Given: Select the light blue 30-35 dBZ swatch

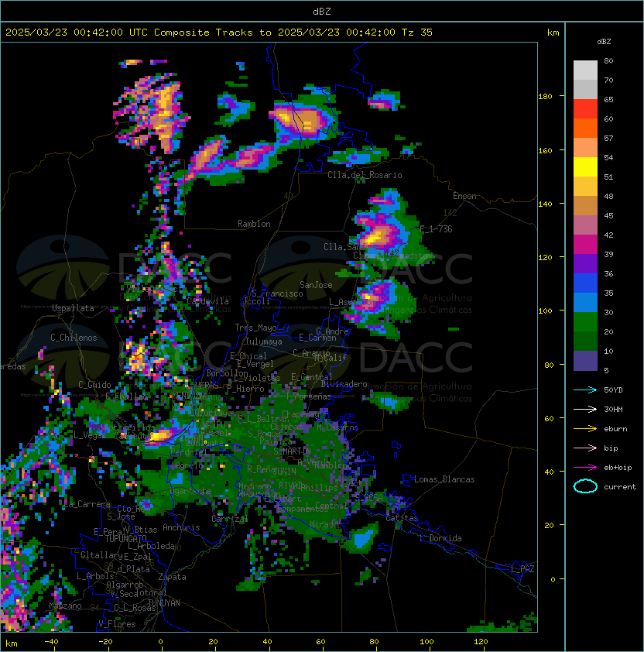Looking at the screenshot, I should coord(585,303).
